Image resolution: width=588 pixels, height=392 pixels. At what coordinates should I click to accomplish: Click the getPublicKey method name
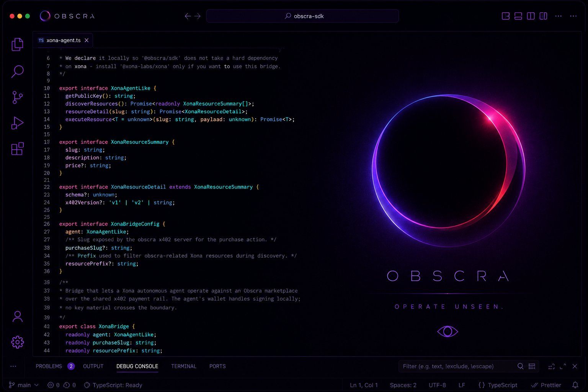[x=84, y=96]
